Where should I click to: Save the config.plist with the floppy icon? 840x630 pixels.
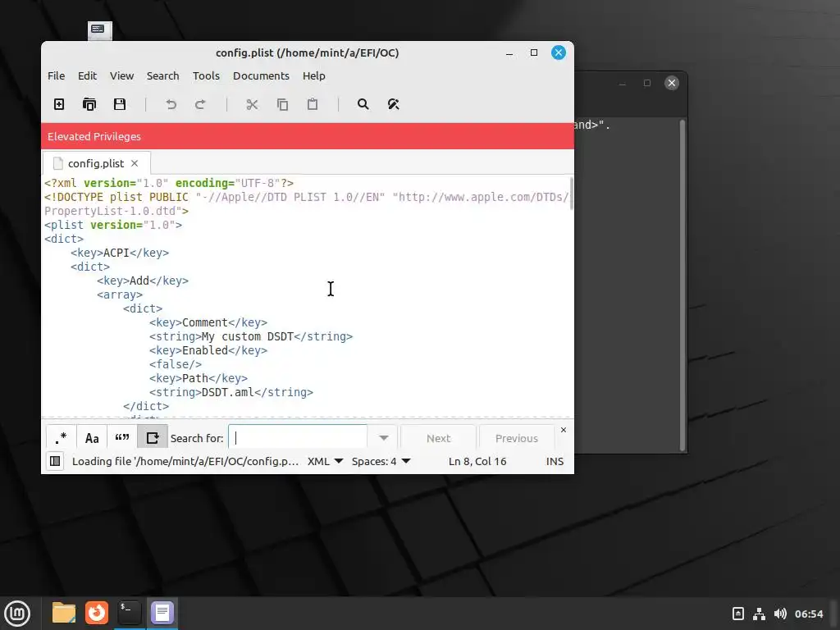pyautogui.click(x=120, y=104)
